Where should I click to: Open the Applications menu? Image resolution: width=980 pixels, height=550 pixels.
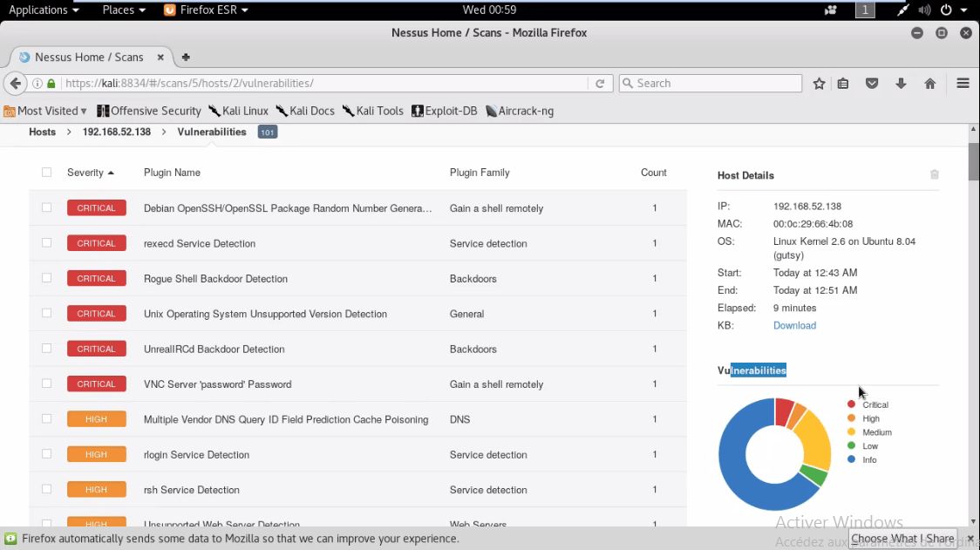point(44,10)
